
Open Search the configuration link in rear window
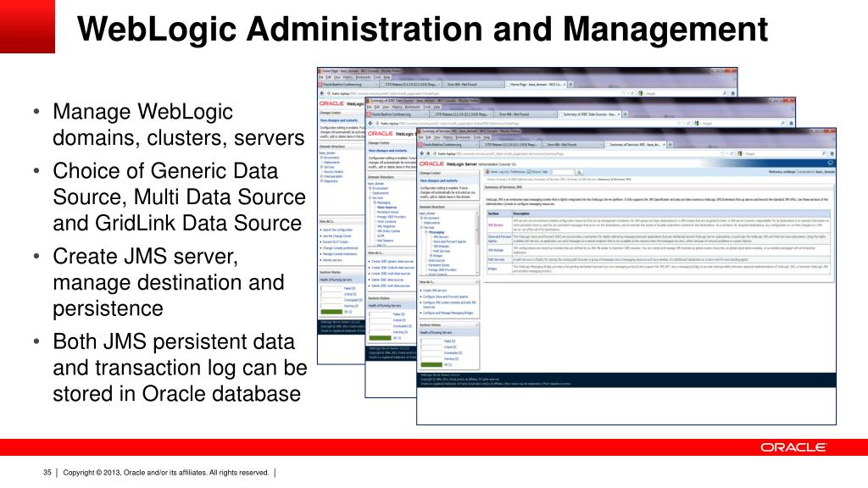(337, 230)
